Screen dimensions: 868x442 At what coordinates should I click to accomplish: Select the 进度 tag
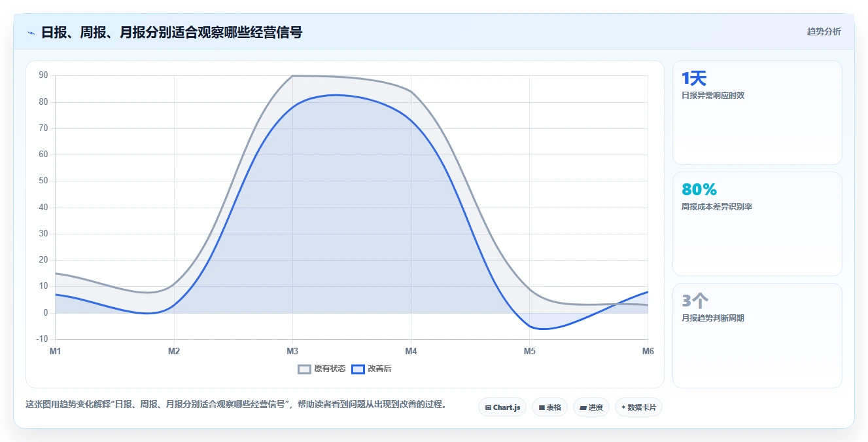591,407
